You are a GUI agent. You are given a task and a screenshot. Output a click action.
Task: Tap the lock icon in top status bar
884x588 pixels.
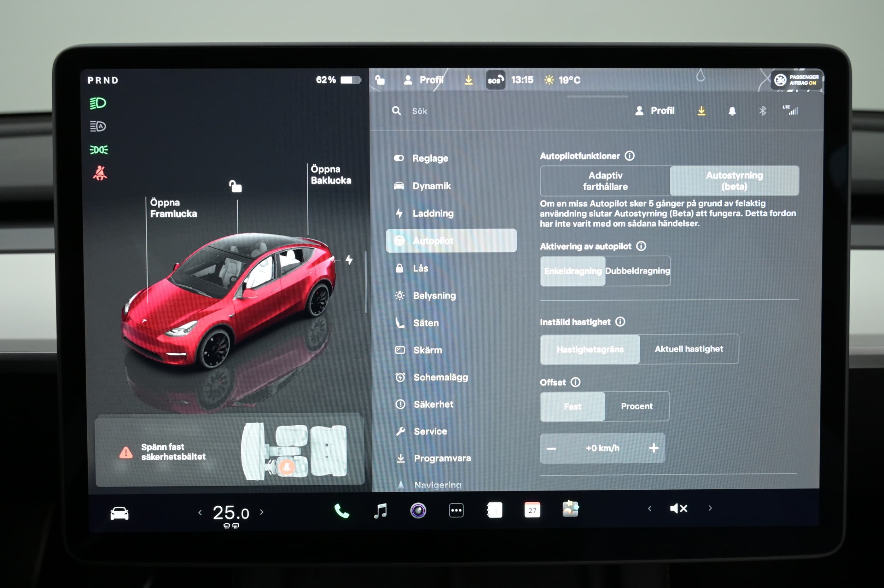tap(380, 80)
